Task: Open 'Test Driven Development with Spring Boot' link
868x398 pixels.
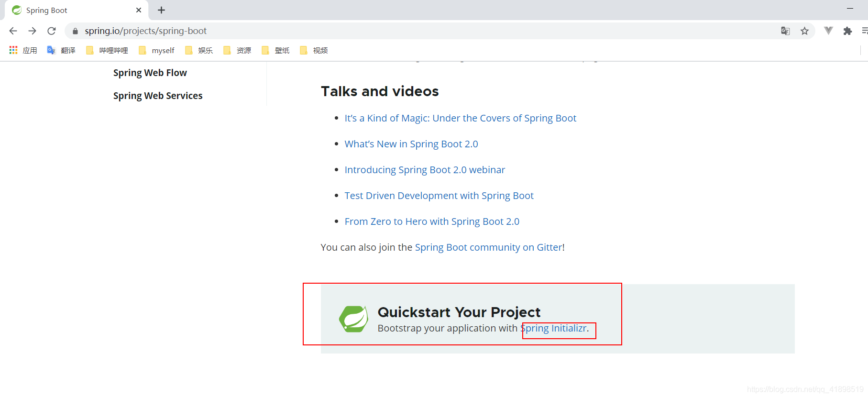Action: pos(439,196)
